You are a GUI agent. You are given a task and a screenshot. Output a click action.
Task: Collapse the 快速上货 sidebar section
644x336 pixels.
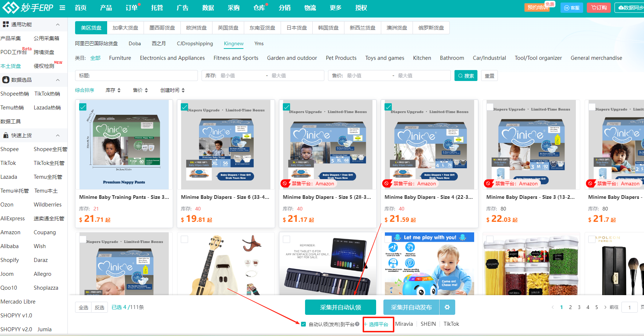click(58, 135)
